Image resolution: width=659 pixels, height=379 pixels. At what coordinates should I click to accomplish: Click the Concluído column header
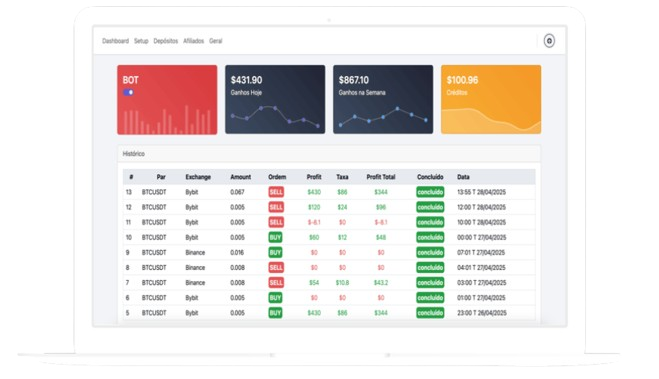[x=430, y=177]
